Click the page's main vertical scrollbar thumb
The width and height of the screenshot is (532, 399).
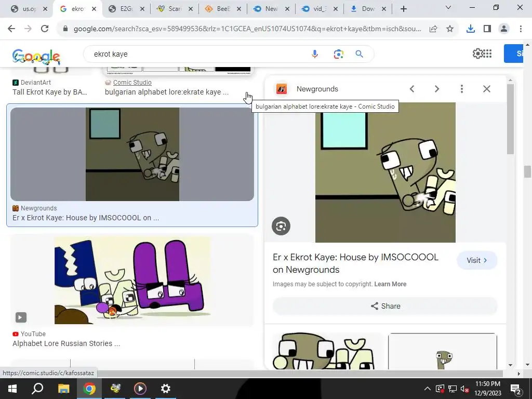[527, 171]
